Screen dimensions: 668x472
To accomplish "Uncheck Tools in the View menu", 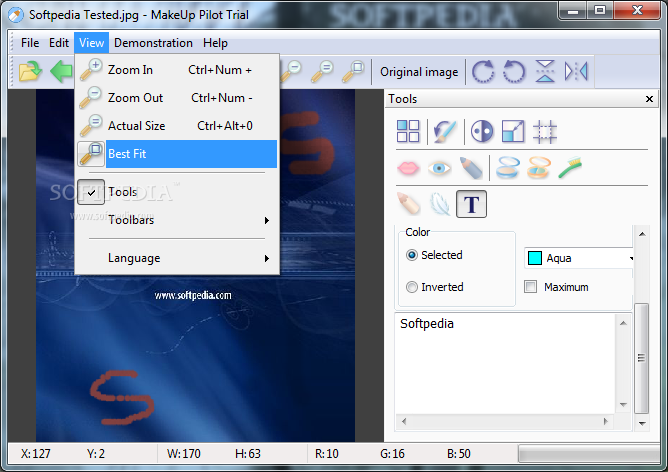I will tap(177, 192).
